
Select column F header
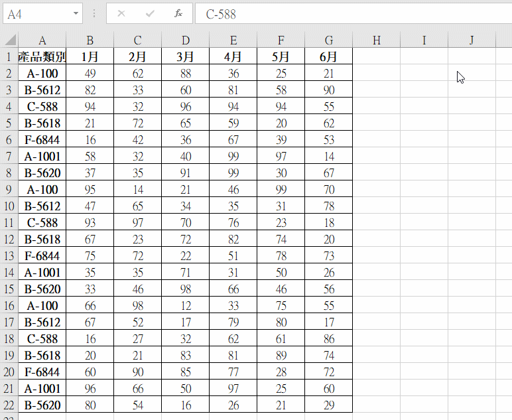[x=281, y=40]
